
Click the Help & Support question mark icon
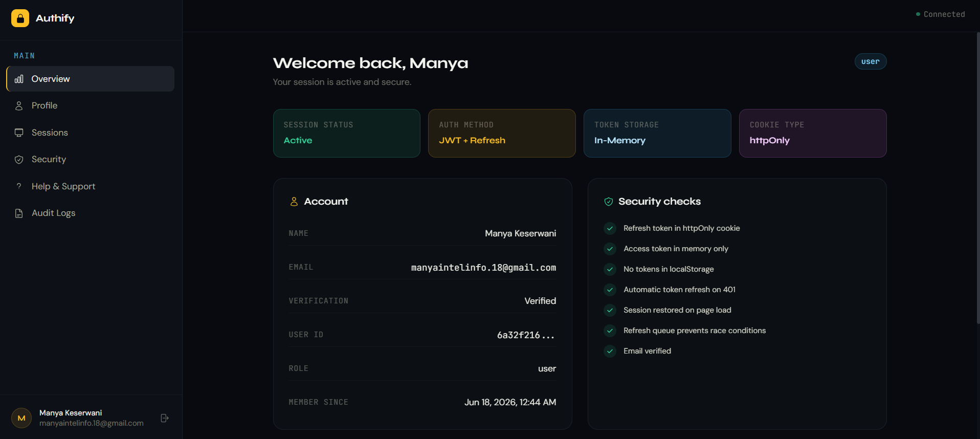coord(19,186)
